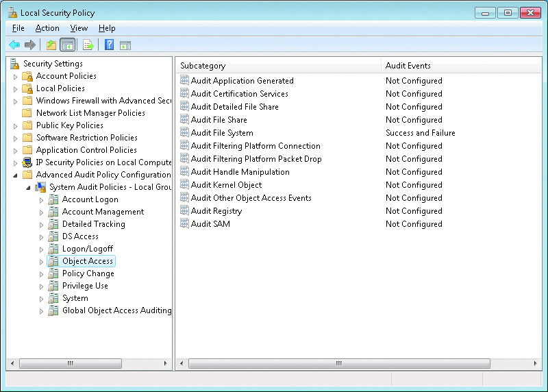Click the Account Logon category icon
548x392 pixels.
tap(53, 199)
